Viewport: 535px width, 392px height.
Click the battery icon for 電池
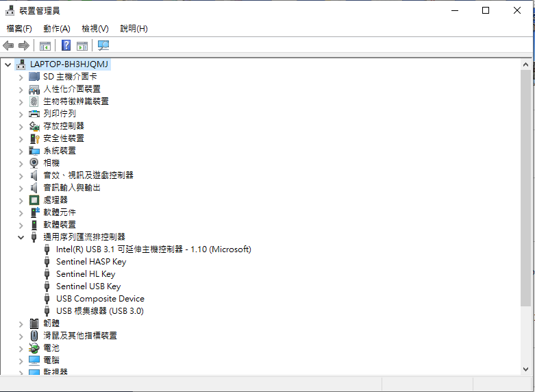pos(34,348)
